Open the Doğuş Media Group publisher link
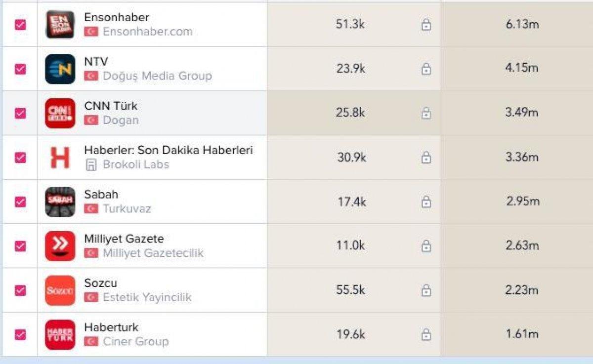Screen dimensions: 593x364 (157, 76)
